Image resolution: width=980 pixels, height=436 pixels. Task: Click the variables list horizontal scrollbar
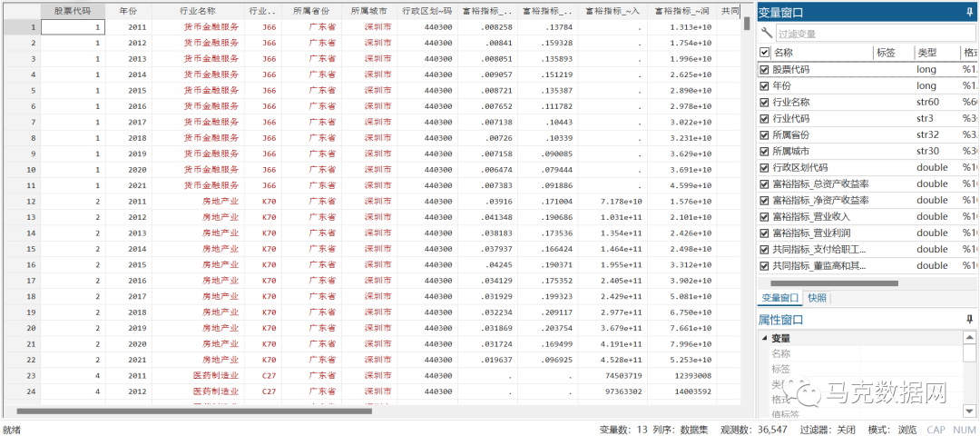835,283
